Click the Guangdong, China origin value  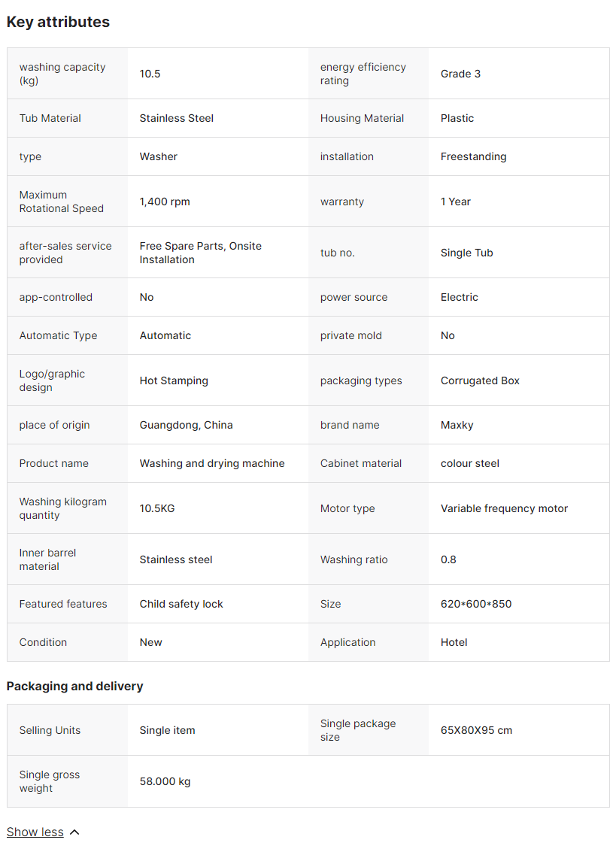tap(186, 425)
